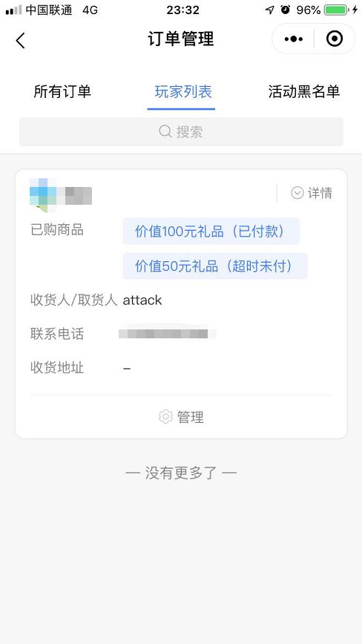Tap the 订单管理 page title

point(181,39)
